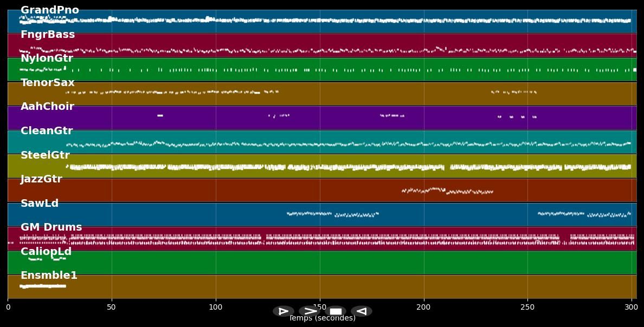Pick the SteelGtr track label
Viewport: 644px width, 327px height.
tap(45, 155)
